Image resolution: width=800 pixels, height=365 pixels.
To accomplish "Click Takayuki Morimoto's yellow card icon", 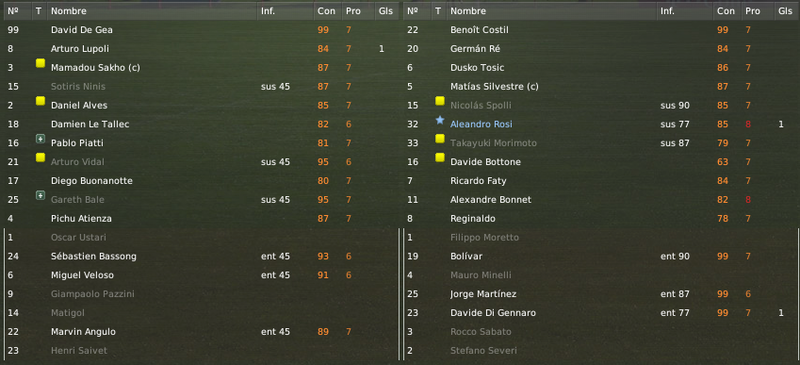I will pos(440,139).
